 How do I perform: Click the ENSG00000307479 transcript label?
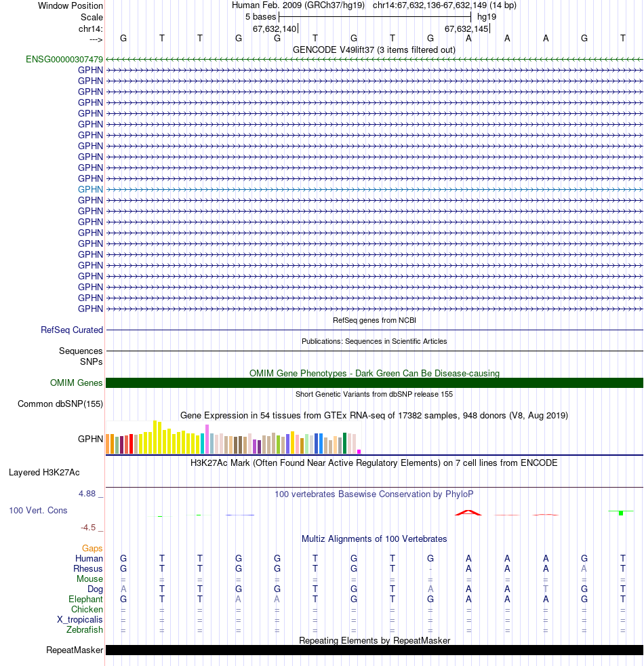(x=64, y=60)
